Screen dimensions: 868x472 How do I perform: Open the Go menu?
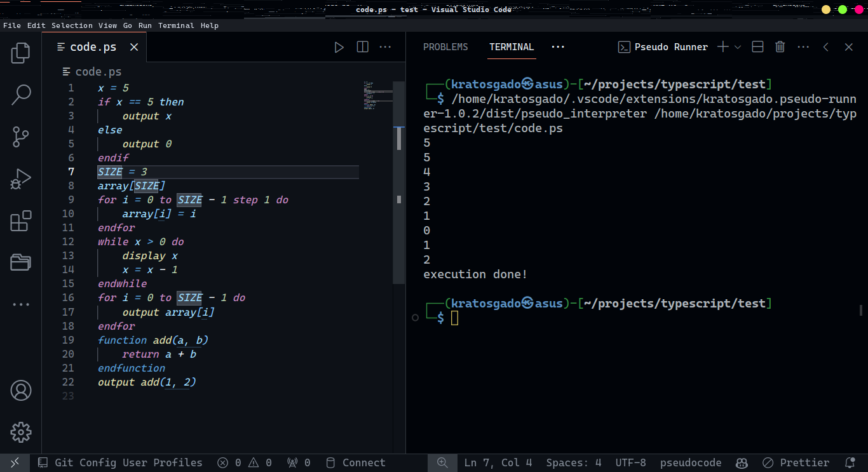coord(128,25)
